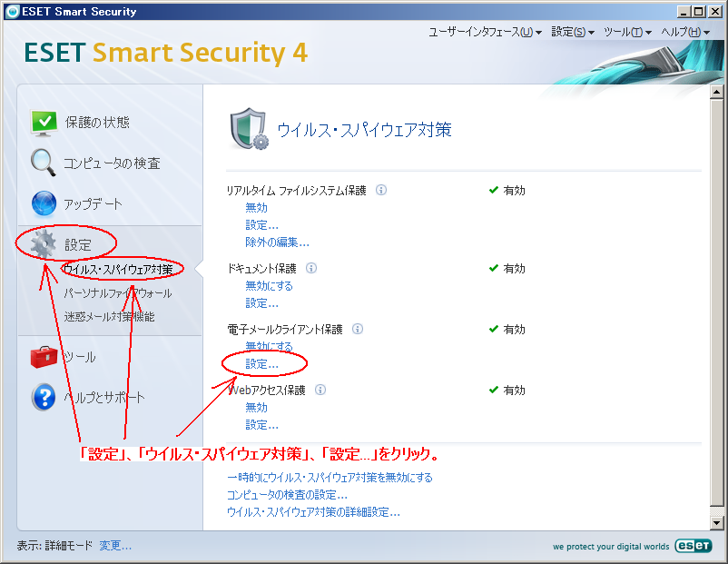The height and width of the screenshot is (564, 728).
Task: Click the ヘルプとサポート question mark icon
Action: click(44, 398)
